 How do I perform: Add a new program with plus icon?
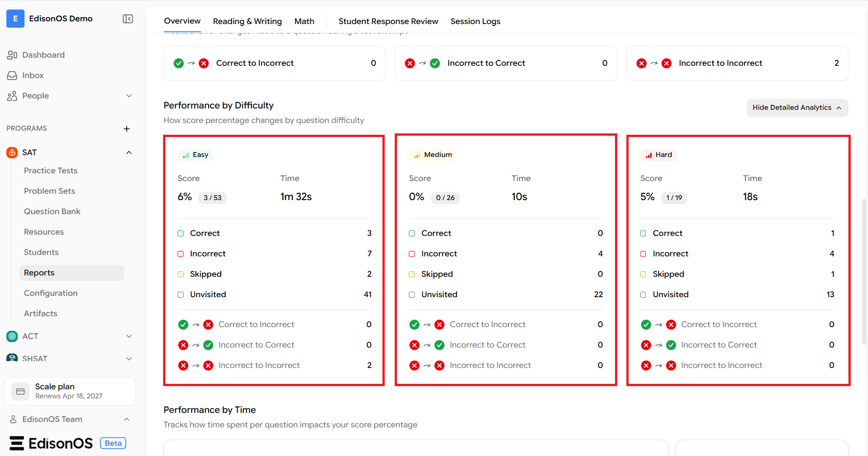coord(127,129)
